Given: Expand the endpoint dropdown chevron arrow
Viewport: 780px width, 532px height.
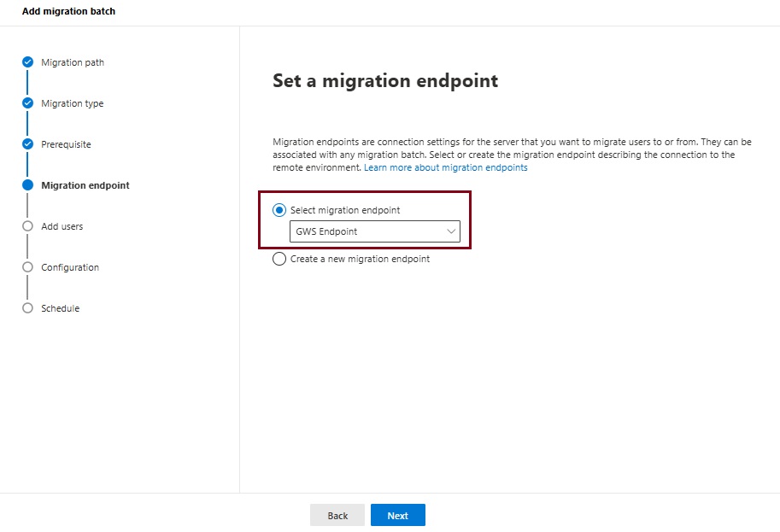Looking at the screenshot, I should (451, 231).
